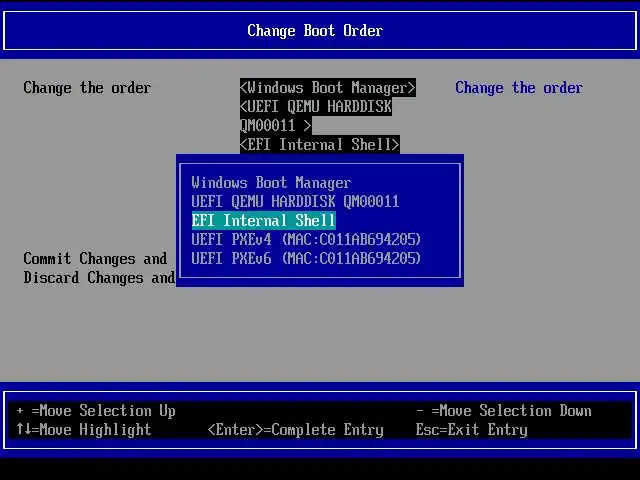Select UEFI QEMU HARDDISK QM00011 in popup
The height and width of the screenshot is (480, 640).
pos(295,202)
